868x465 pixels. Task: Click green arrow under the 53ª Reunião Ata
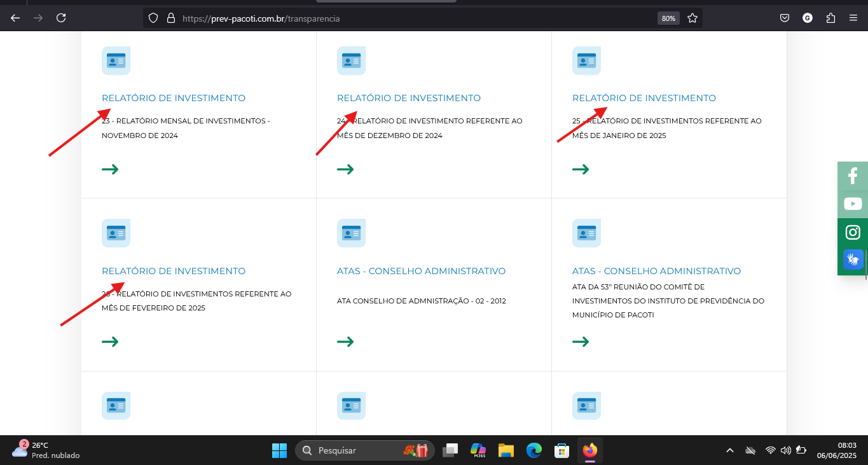581,342
